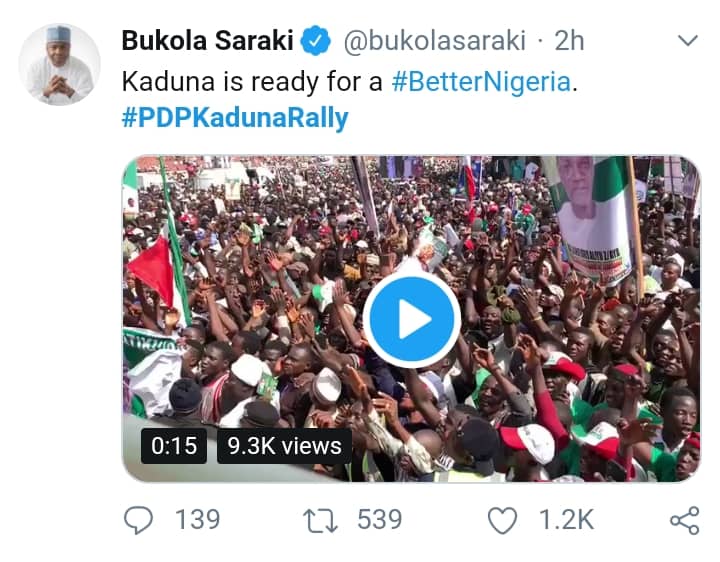The image size is (720, 562).
Task: Open Bukola Saraki's profile picture
Action: coord(60,65)
